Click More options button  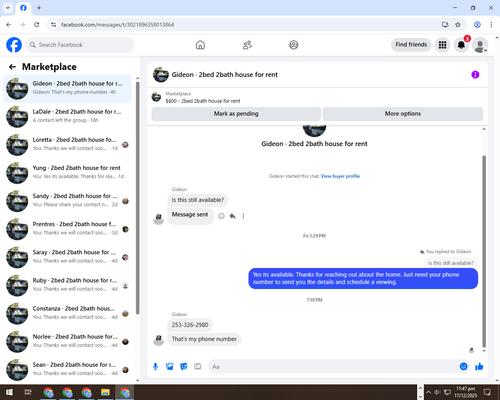403,114
